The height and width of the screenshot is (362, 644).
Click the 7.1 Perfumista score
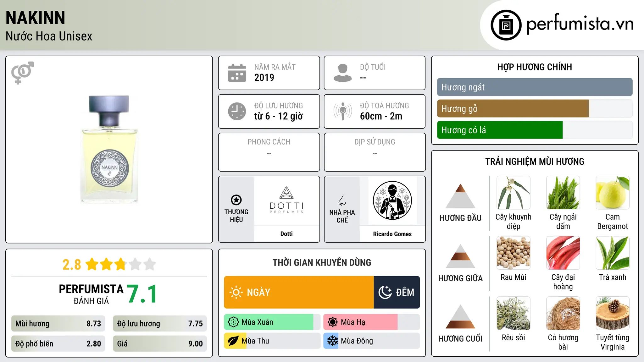pos(142,294)
